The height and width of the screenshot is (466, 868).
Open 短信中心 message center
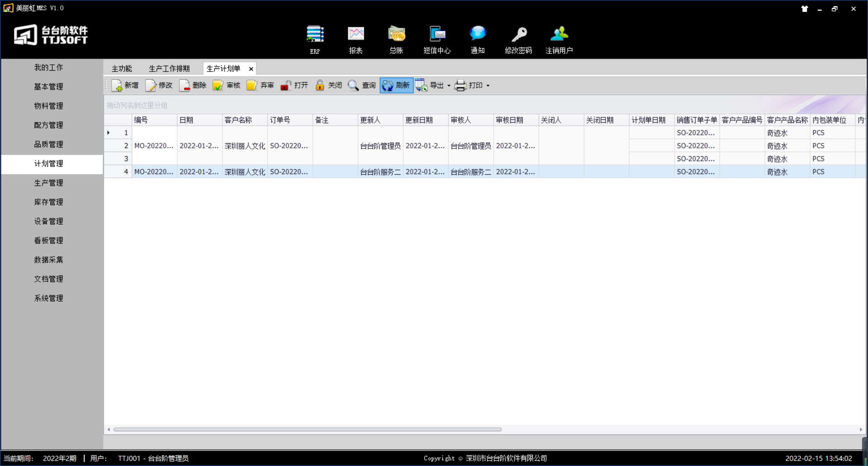coord(437,35)
